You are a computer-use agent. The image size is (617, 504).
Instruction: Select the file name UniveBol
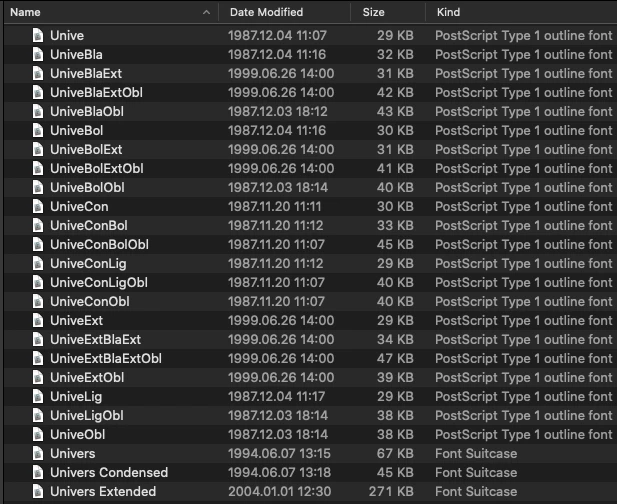pyautogui.click(x=77, y=130)
